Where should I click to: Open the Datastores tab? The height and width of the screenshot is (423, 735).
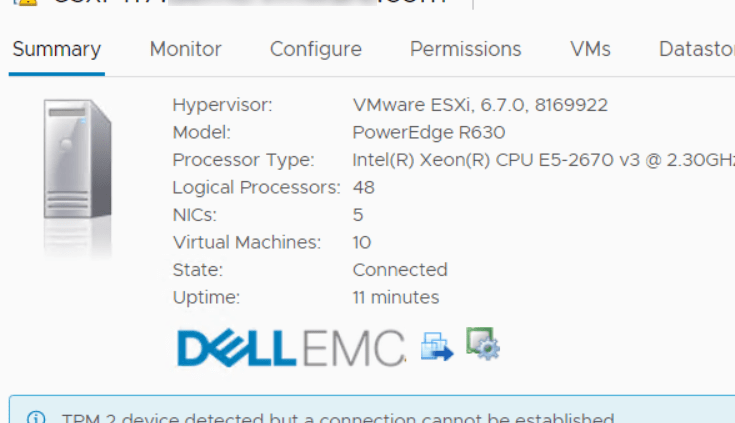click(x=696, y=49)
